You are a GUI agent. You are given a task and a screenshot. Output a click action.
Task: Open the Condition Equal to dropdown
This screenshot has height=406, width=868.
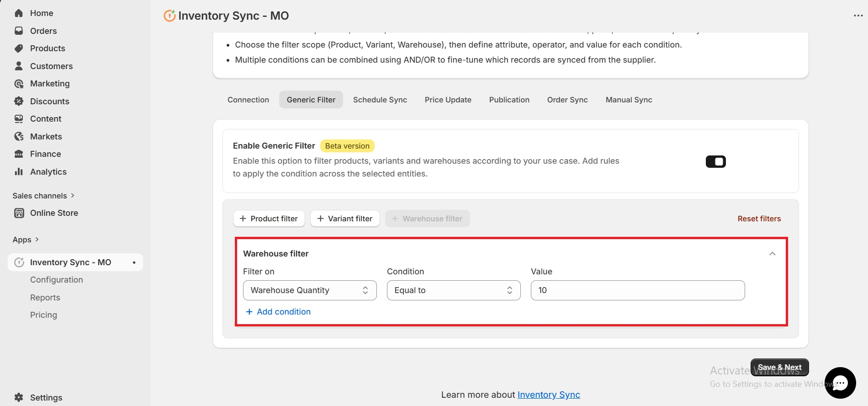point(454,290)
